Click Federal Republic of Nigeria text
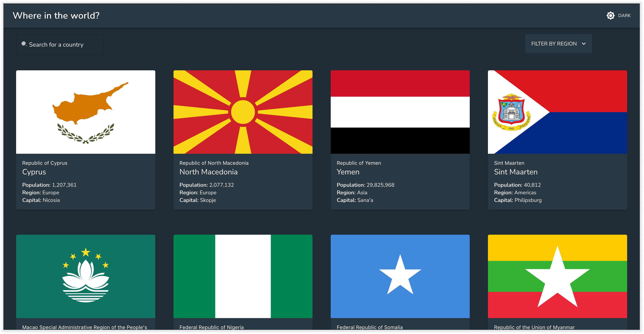Viewport: 644px width, 334px height. pos(211,327)
